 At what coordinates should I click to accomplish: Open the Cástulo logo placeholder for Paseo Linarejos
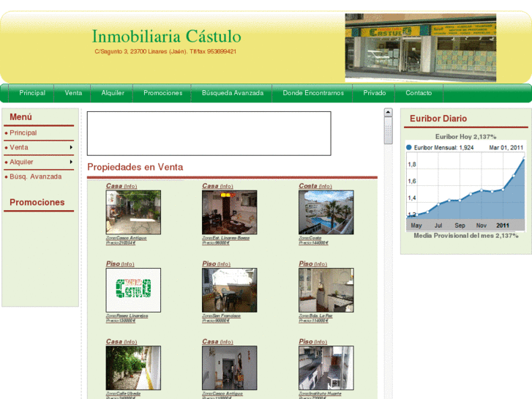tap(133, 290)
